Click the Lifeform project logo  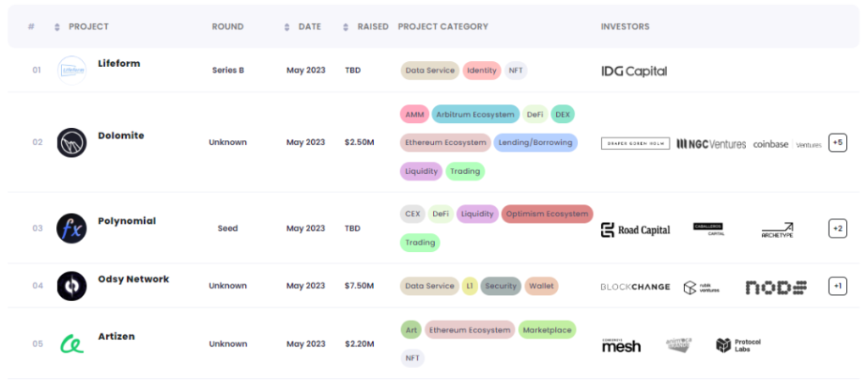coord(71,71)
